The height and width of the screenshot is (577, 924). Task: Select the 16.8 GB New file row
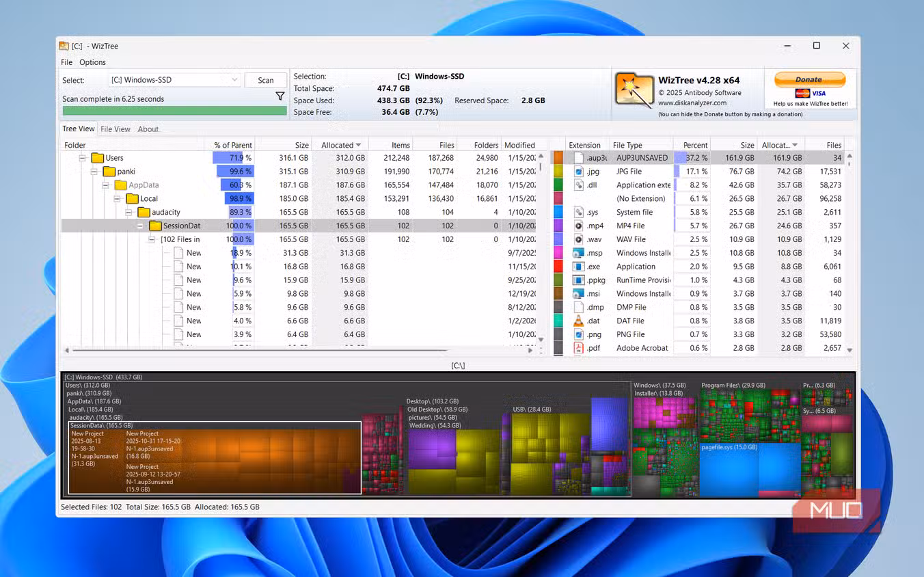pyautogui.click(x=300, y=267)
